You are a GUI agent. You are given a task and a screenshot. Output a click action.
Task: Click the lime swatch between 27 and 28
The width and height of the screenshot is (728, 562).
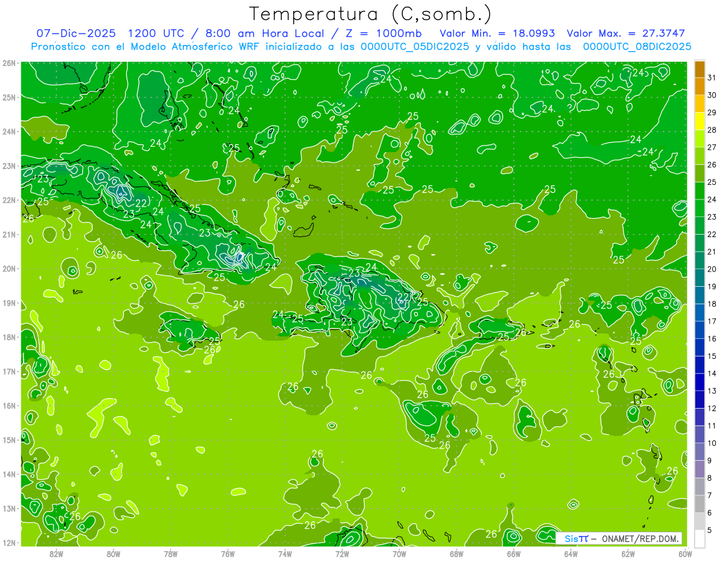point(699,139)
